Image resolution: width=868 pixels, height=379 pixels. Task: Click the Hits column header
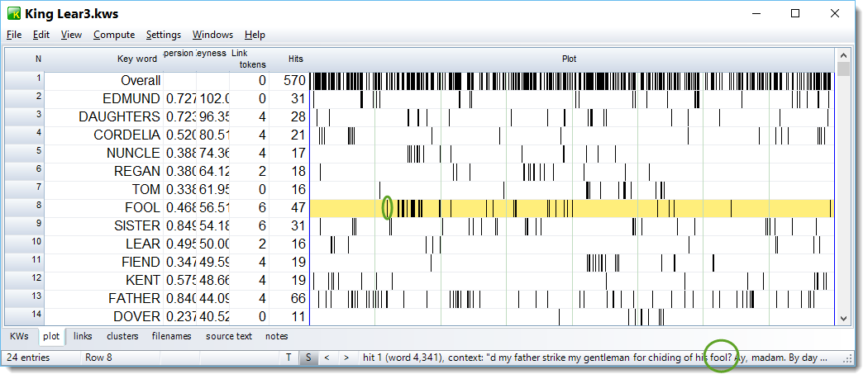[x=295, y=59]
